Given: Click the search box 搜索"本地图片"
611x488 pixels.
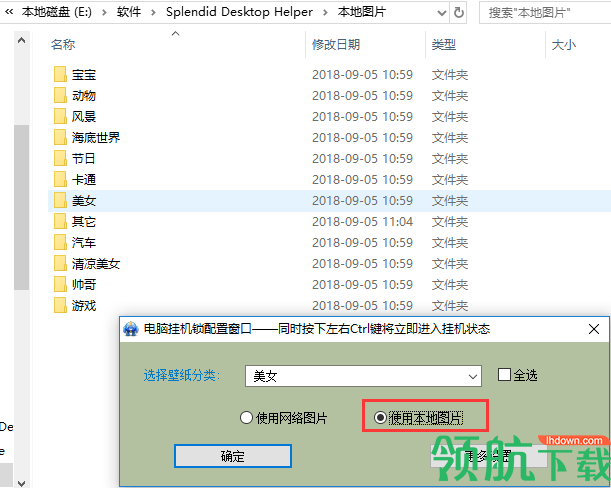Looking at the screenshot, I should [545, 13].
